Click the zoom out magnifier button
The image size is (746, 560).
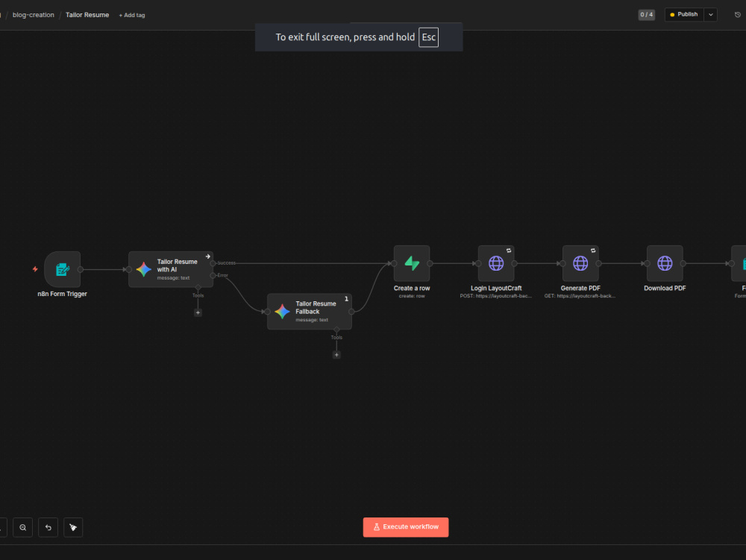pos(23,527)
